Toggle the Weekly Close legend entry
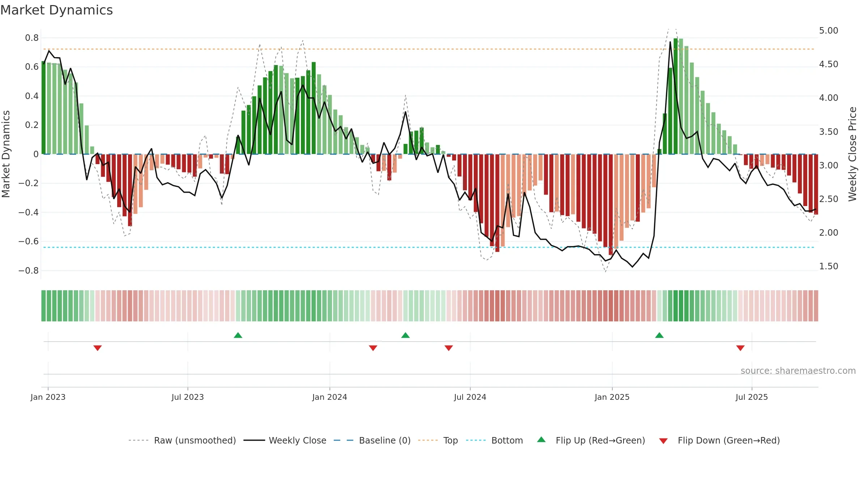 click(285, 440)
